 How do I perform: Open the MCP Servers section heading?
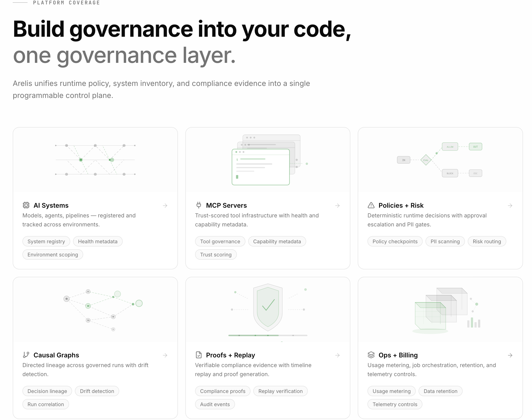pyautogui.click(x=226, y=205)
